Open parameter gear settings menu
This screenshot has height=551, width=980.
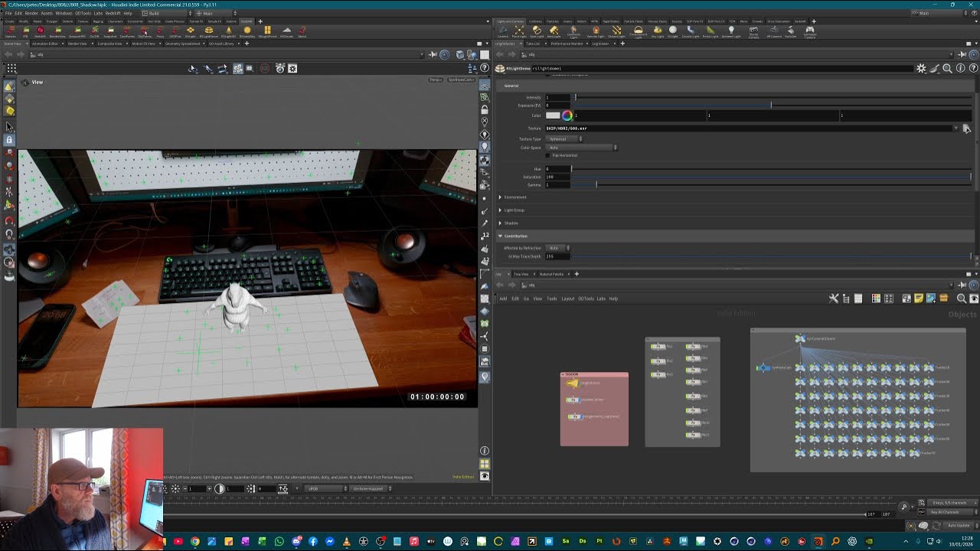921,68
